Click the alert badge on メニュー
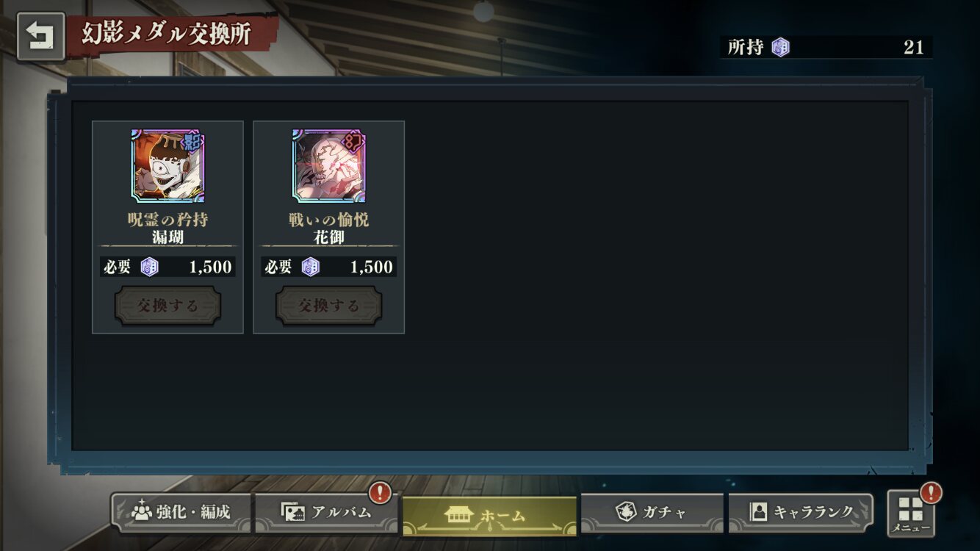 click(931, 491)
